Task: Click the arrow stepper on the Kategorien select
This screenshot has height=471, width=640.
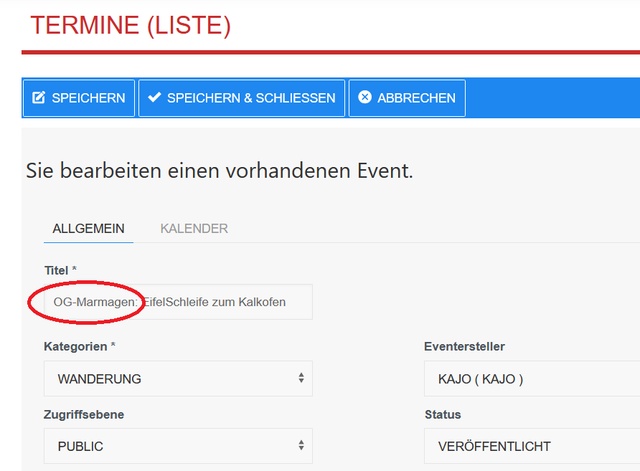Action: click(x=301, y=379)
